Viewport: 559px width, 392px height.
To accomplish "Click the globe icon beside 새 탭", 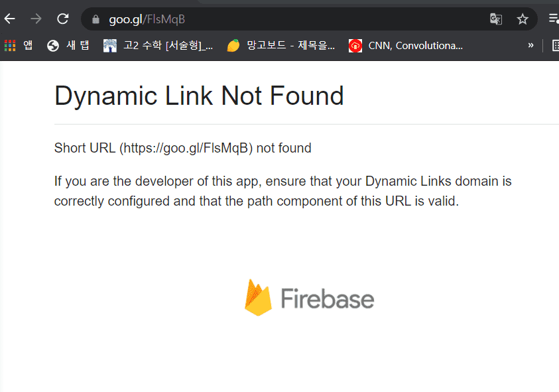I will click(x=53, y=46).
